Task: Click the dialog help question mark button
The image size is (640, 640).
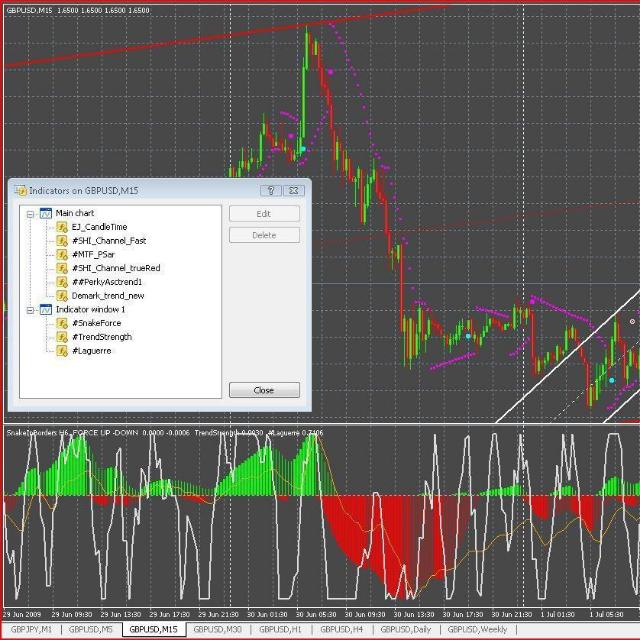Action: (270, 190)
